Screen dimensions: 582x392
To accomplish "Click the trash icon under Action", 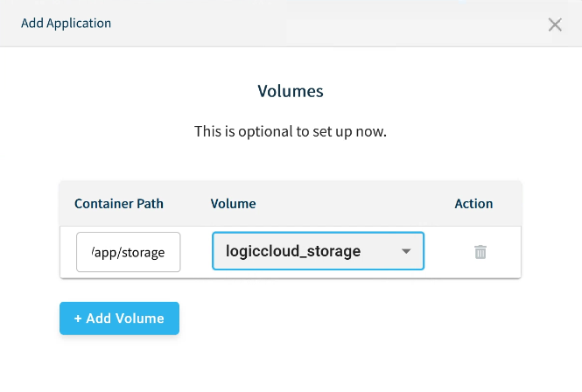I will click(480, 252).
